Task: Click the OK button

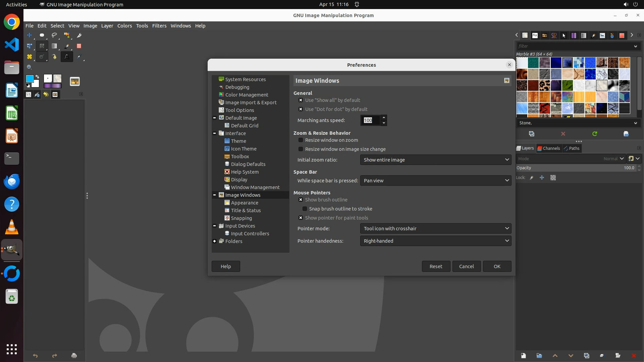Action: pyautogui.click(x=497, y=266)
